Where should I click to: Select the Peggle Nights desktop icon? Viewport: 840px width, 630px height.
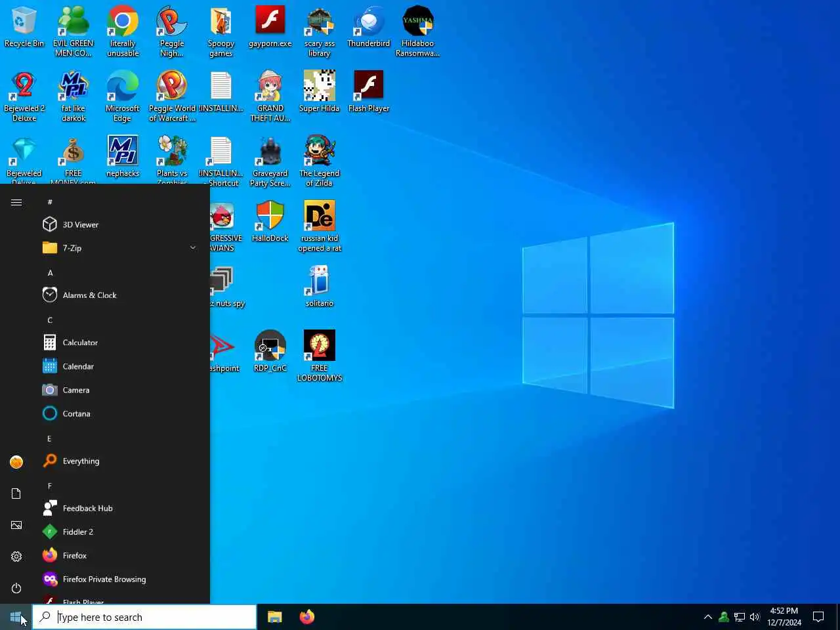172,31
